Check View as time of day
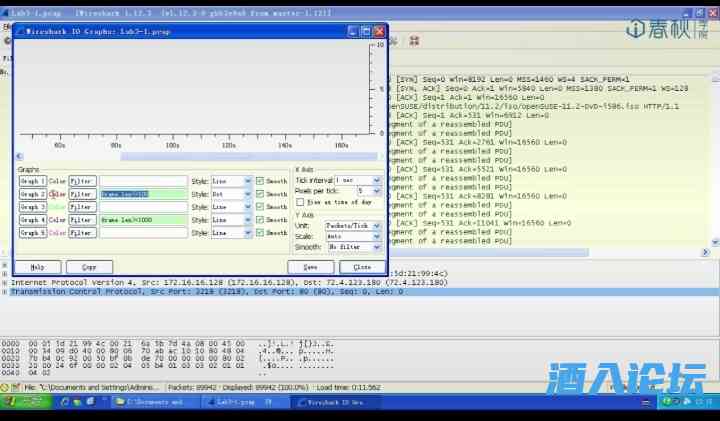 tap(301, 202)
